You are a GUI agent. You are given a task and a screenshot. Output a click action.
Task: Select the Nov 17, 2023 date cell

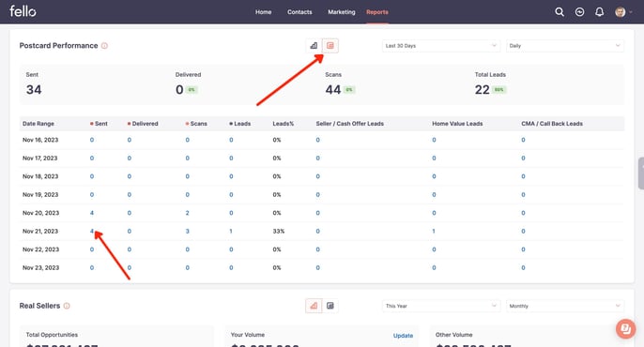[39, 158]
